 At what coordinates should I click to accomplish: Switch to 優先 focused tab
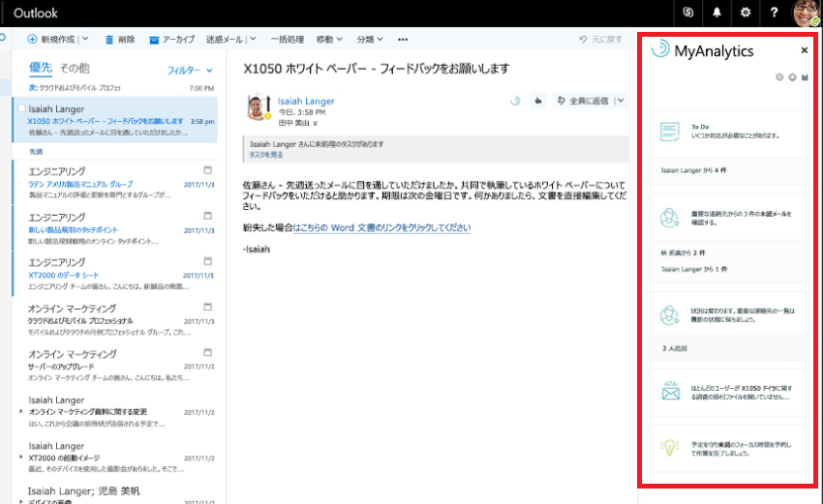tap(41, 68)
